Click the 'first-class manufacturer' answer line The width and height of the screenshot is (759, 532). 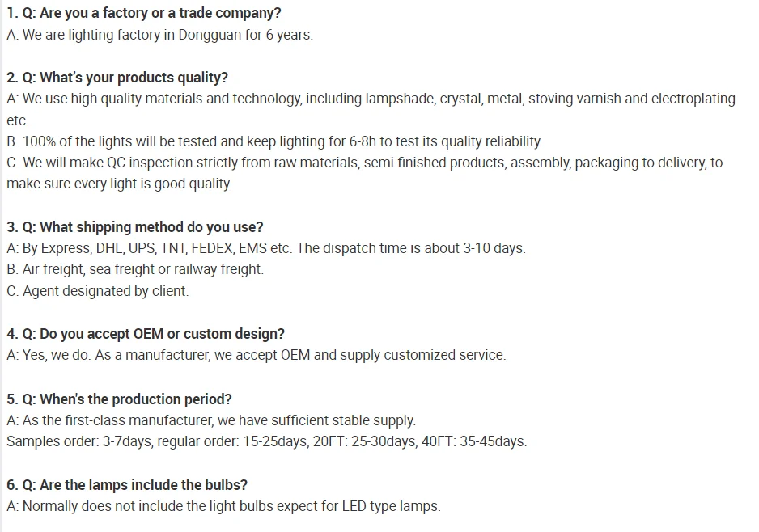tap(211, 420)
